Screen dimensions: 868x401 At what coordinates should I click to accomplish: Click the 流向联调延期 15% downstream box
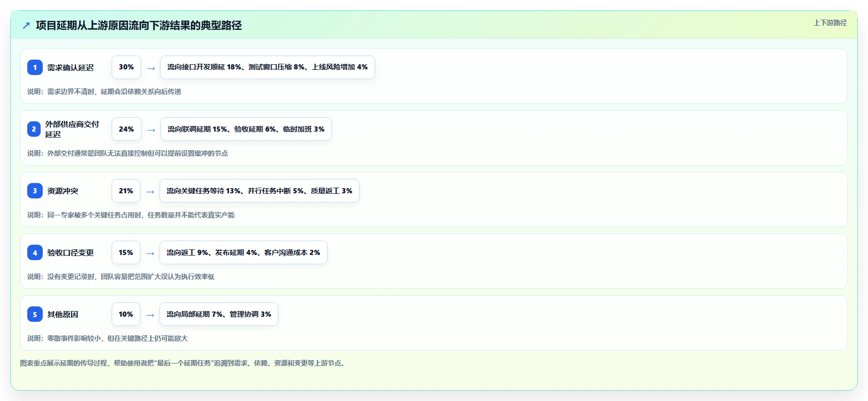[x=246, y=129]
